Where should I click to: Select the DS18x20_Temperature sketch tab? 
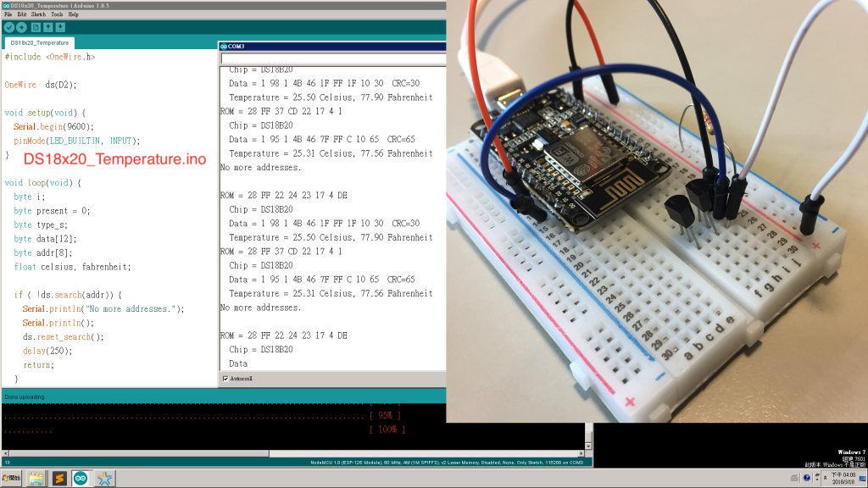(39, 42)
